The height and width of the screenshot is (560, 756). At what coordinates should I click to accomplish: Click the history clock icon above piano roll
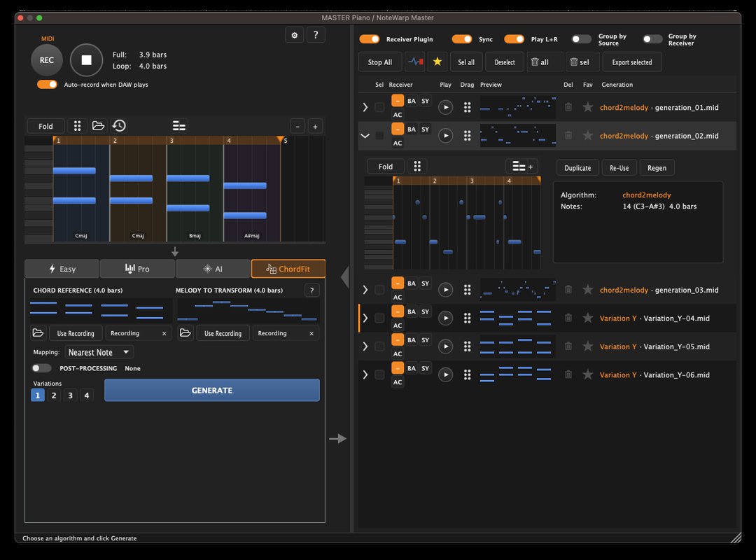120,126
